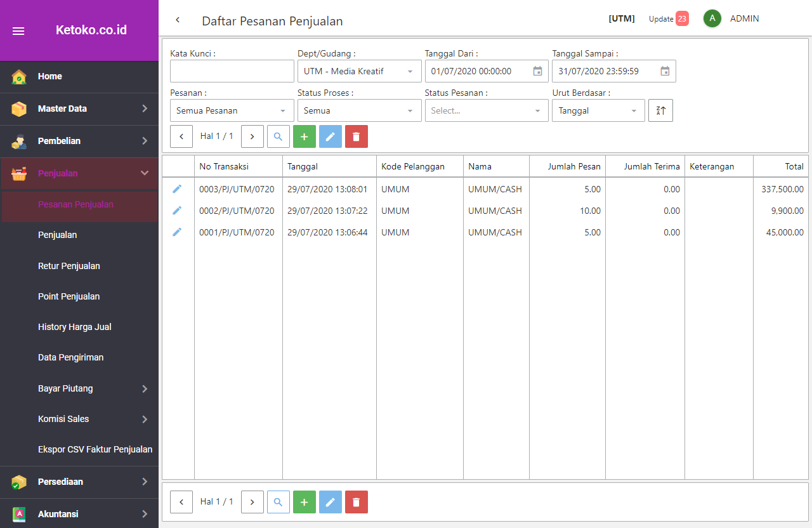Click the red delete trash button in top toolbar
This screenshot has width=812, height=528.
click(x=356, y=136)
